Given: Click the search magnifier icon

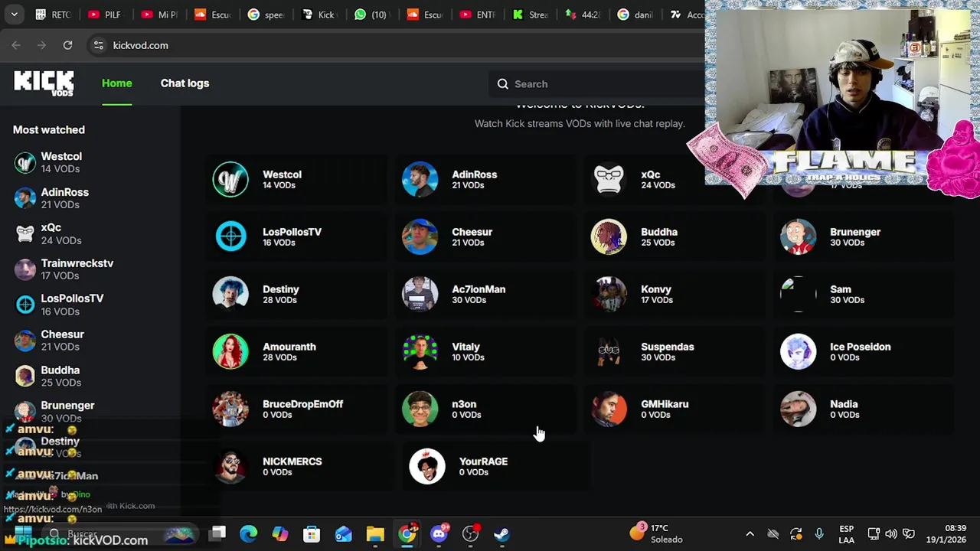Looking at the screenshot, I should coord(503,84).
